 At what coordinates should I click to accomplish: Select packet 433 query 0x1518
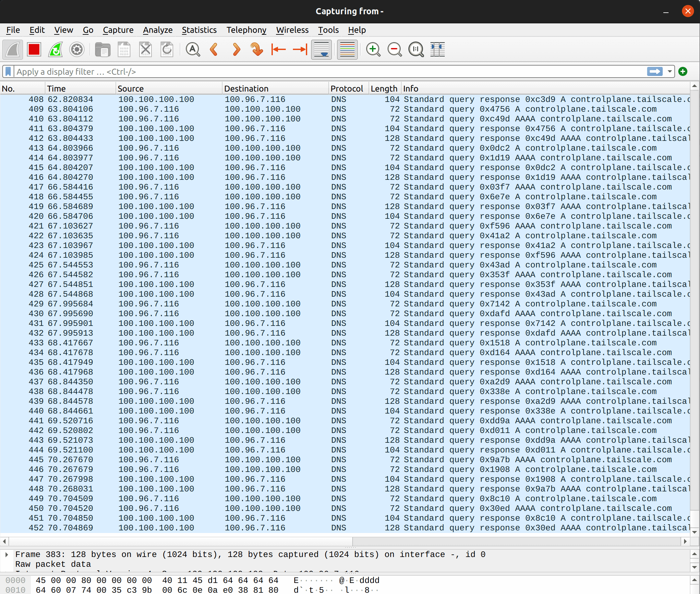pos(345,342)
